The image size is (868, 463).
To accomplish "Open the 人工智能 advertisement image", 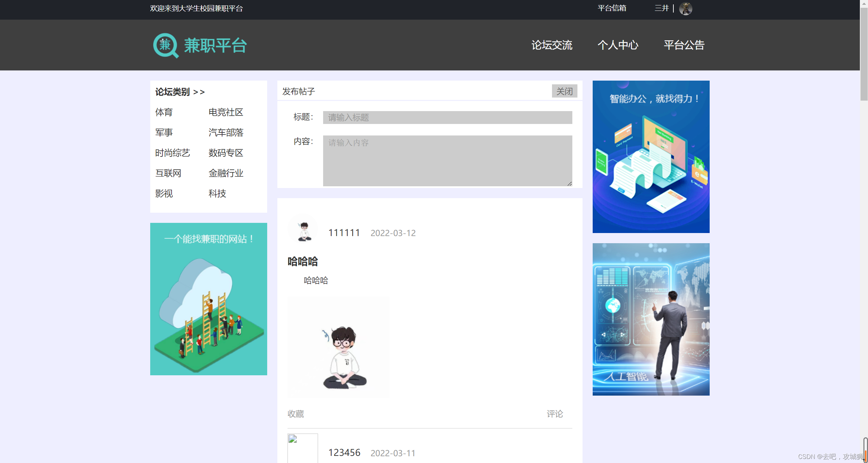I will 651,319.
